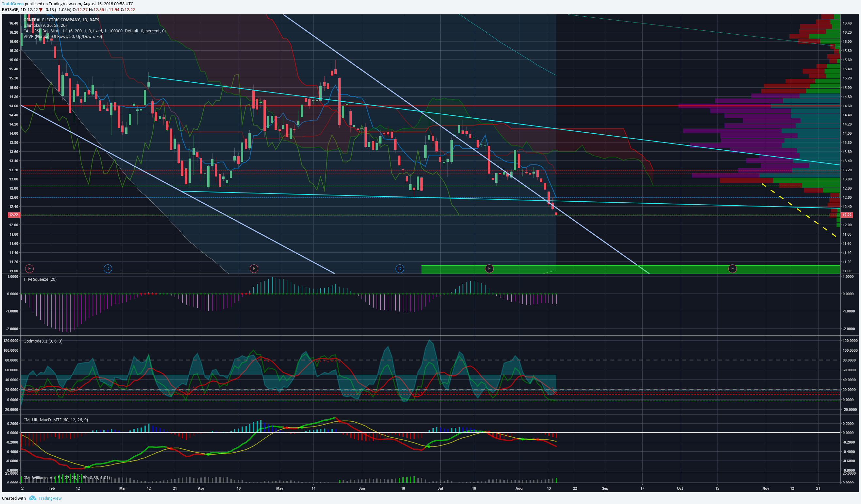Click the 11.00 label on right price axis
The height and width of the screenshot is (504, 861).
(847, 271)
